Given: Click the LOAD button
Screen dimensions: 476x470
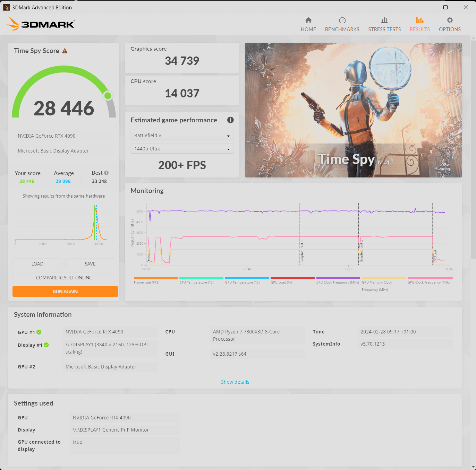Looking at the screenshot, I should (x=37, y=264).
